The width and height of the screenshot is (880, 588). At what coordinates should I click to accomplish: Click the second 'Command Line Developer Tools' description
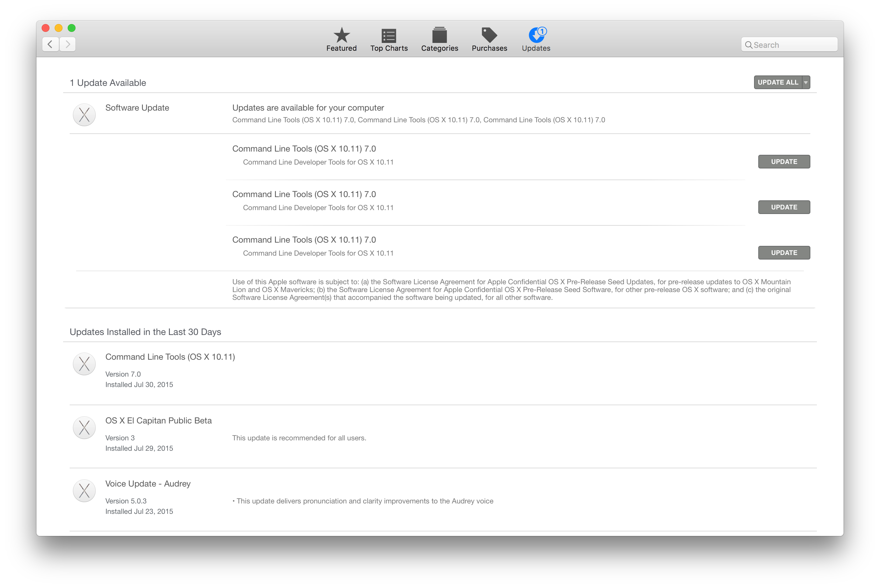pos(318,208)
